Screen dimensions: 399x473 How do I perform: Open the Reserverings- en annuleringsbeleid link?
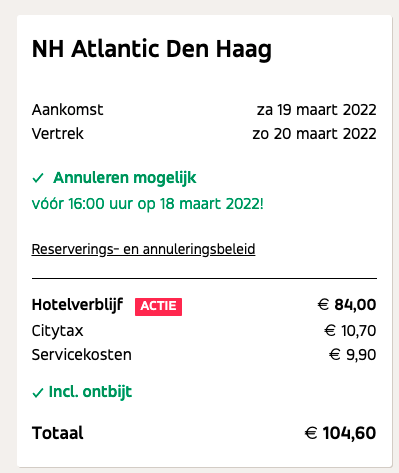143,249
